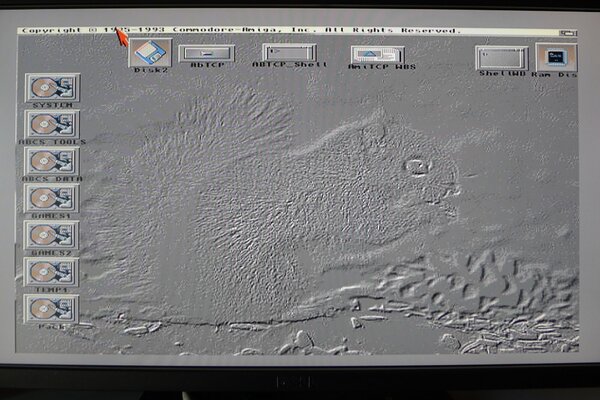
Task: Click the ABTCP_Shell label text
Action: pos(289,66)
